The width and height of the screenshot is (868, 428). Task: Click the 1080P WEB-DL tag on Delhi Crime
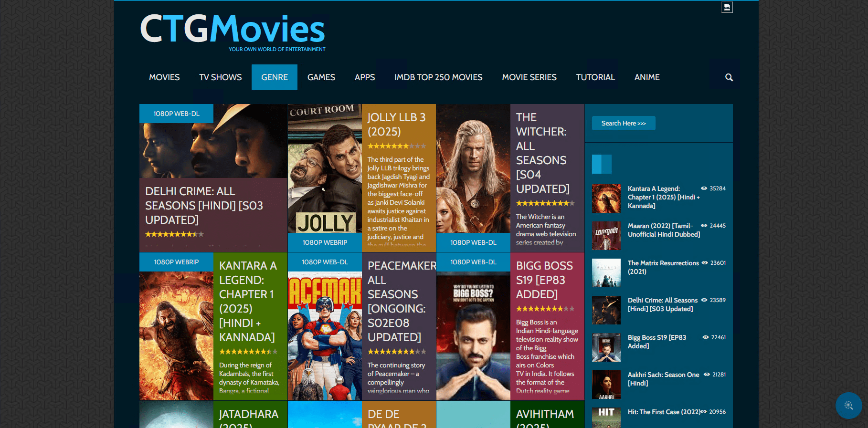(x=176, y=114)
